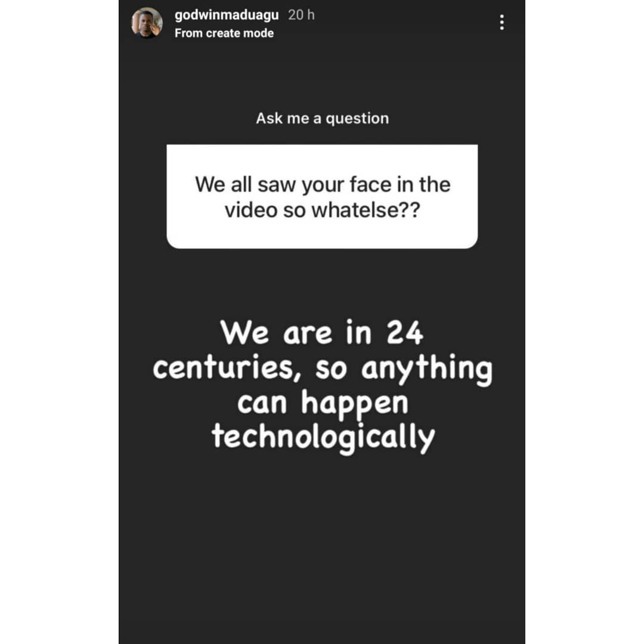The width and height of the screenshot is (644, 644).
Task: Click the "20 h" story timestamp
Action: tap(301, 15)
